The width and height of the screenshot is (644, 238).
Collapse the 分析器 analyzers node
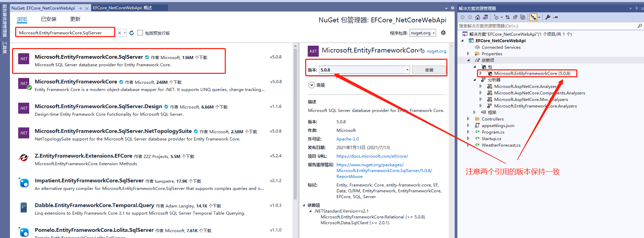pos(475,80)
